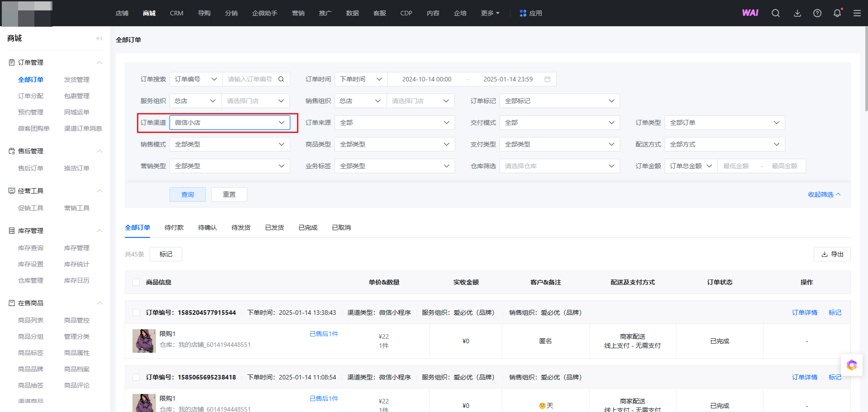The height and width of the screenshot is (412, 868).
Task: Open 发货管理 in the sidebar
Action: click(77, 80)
